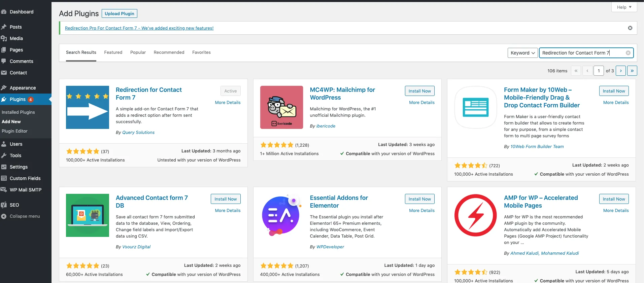
Task: Click the Media library icon
Action: tap(4, 38)
